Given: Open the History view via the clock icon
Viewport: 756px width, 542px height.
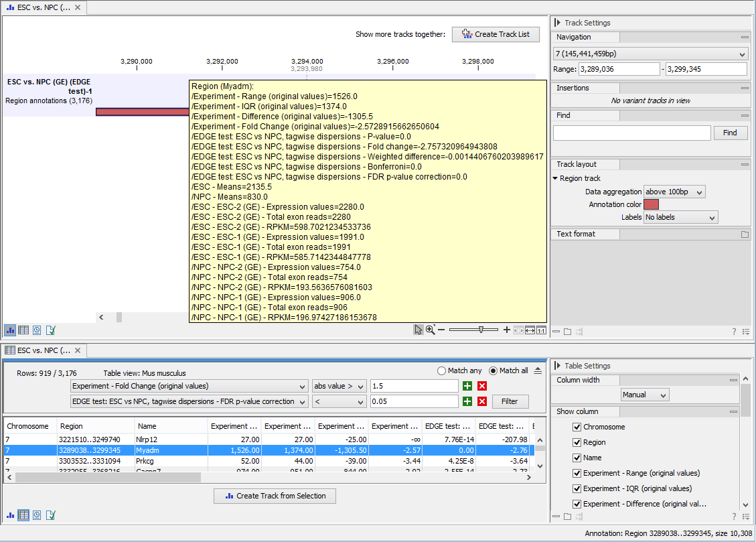Looking at the screenshot, I should point(37,330).
